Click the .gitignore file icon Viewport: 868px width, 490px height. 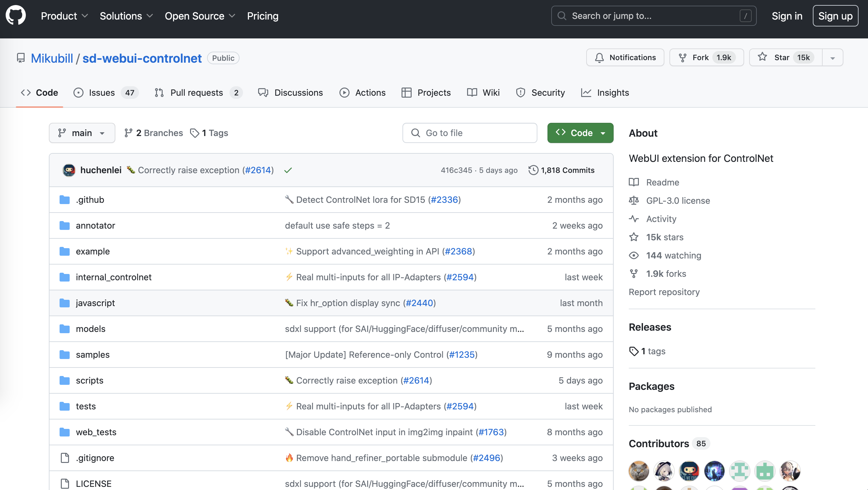(x=65, y=458)
